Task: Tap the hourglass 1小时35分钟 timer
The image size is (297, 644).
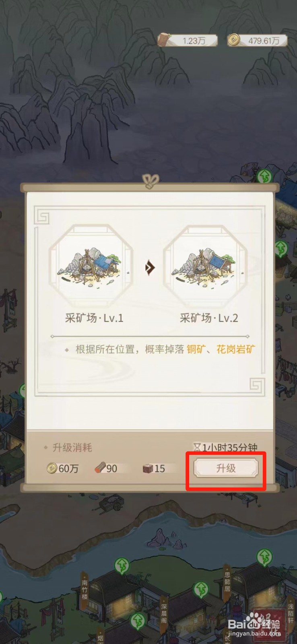Action: 225,448
